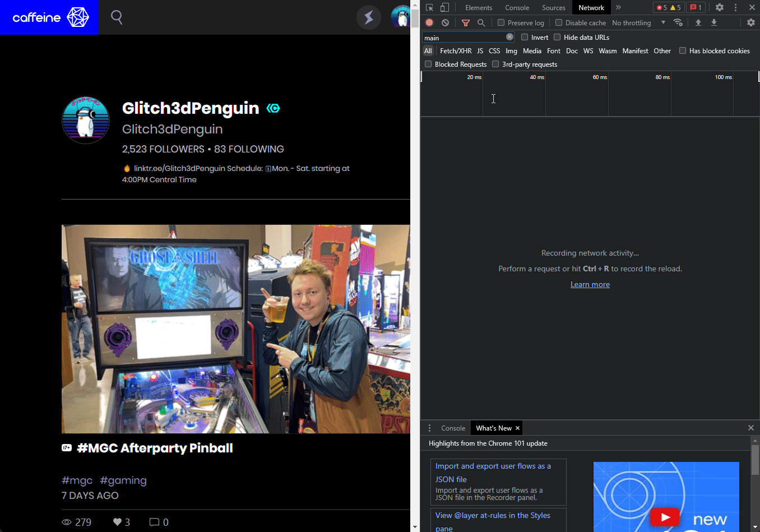Open drawer three-dot menu
Screen dimensions: 760x532
pos(430,428)
